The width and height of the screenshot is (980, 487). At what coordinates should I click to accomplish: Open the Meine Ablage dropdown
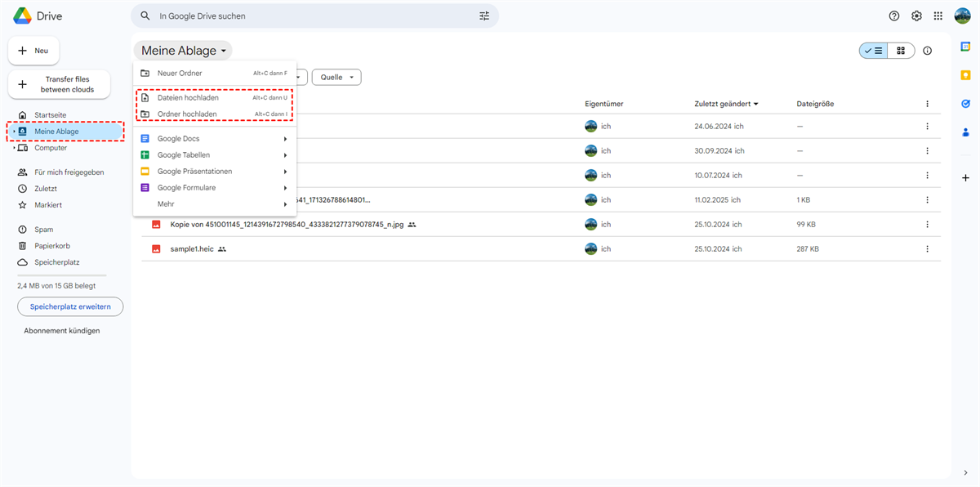click(183, 51)
